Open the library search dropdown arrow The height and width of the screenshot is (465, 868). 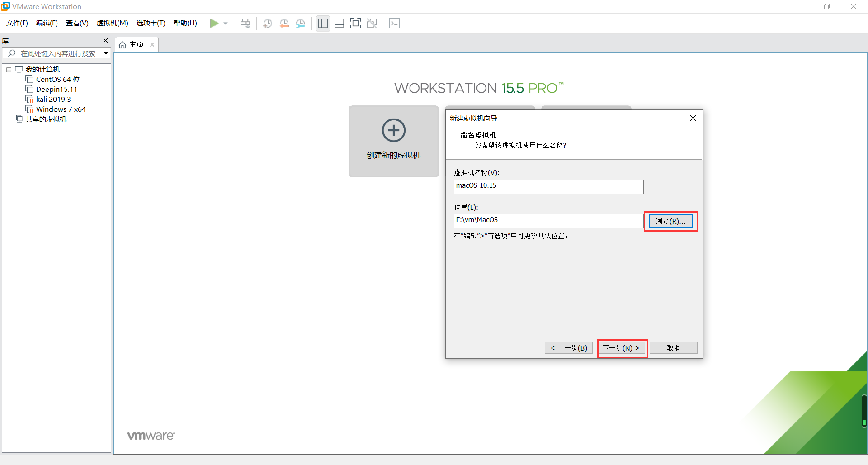[106, 53]
